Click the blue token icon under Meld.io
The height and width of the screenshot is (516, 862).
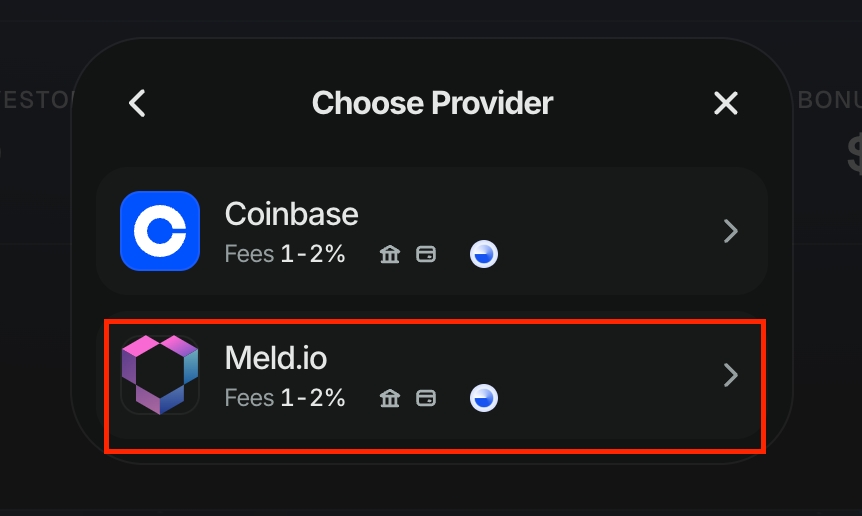click(484, 399)
